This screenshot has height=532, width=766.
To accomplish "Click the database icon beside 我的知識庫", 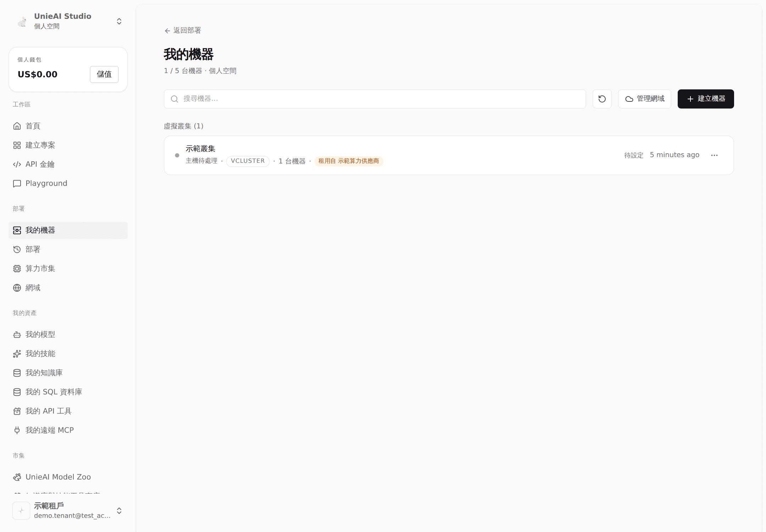I will [17, 373].
